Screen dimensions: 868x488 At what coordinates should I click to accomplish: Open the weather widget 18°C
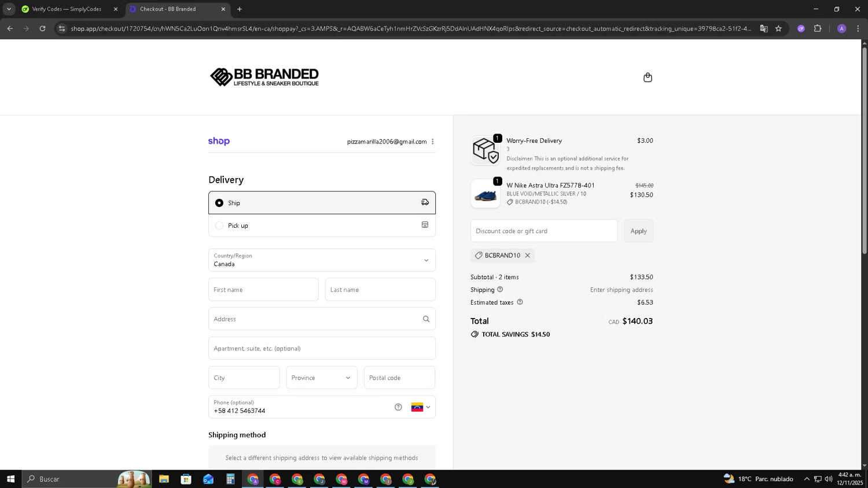click(758, 479)
